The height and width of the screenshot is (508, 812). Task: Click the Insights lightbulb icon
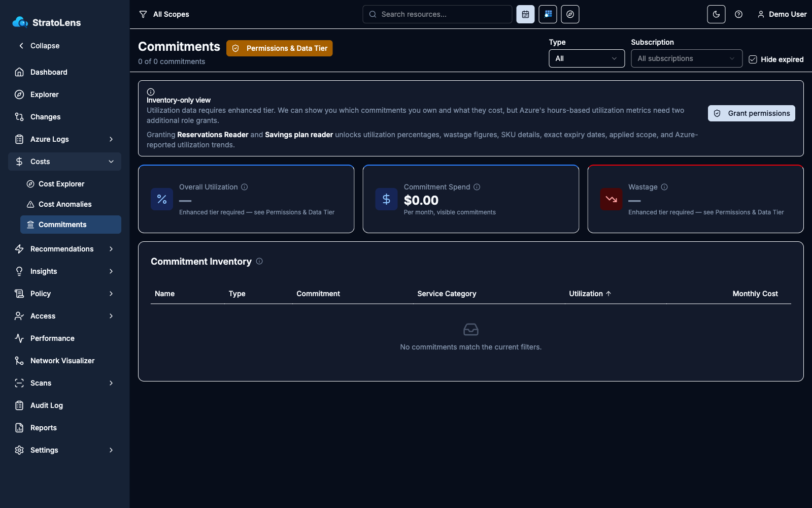19,271
